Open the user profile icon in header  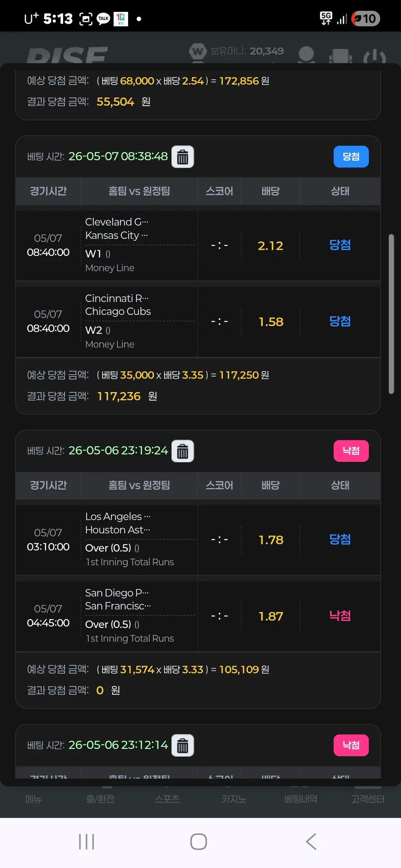pos(307,55)
